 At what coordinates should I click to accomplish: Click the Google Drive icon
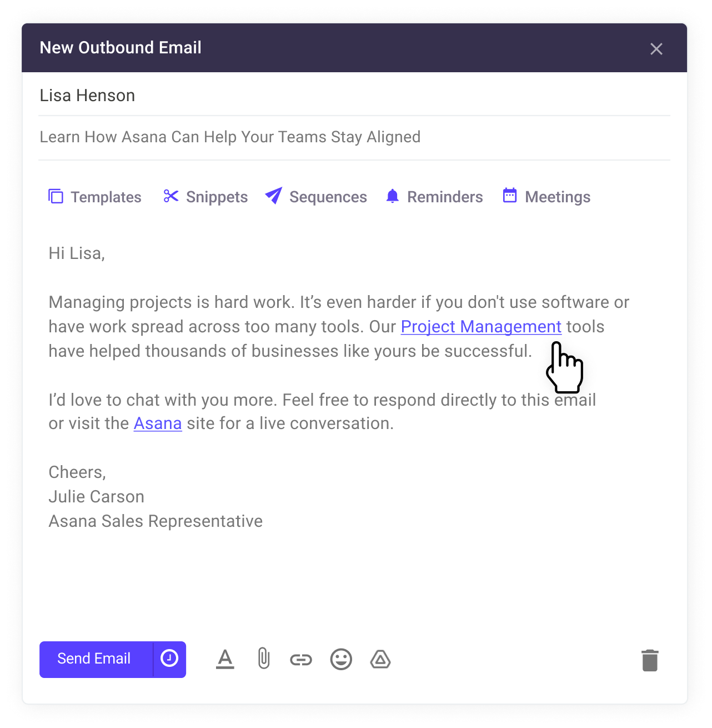[380, 659]
